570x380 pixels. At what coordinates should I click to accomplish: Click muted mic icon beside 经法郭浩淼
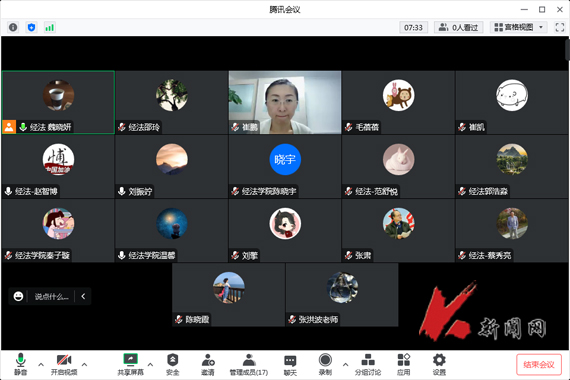coord(462,191)
